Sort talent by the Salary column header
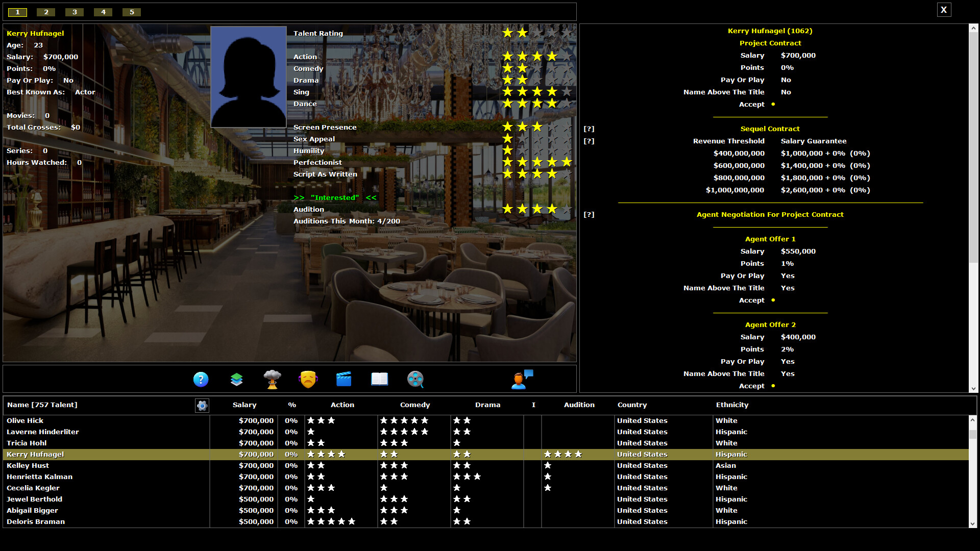The width and height of the screenshot is (980, 551). click(x=244, y=405)
